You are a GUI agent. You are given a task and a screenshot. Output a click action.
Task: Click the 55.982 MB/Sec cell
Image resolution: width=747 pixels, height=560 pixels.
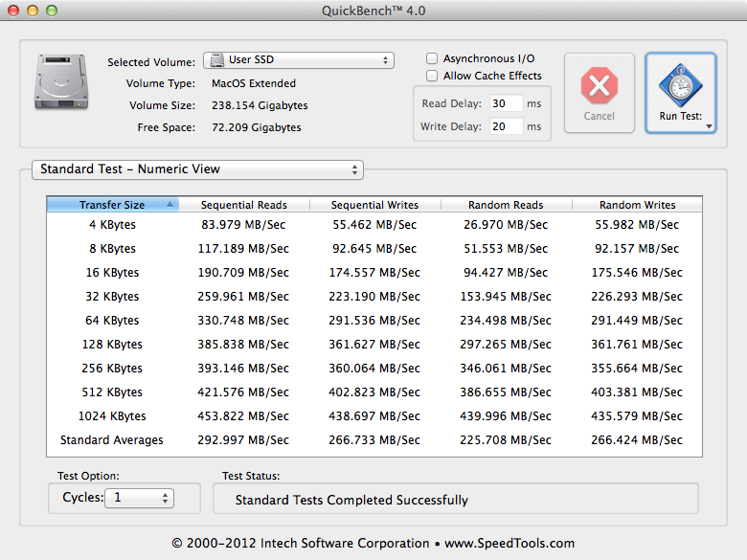637,225
